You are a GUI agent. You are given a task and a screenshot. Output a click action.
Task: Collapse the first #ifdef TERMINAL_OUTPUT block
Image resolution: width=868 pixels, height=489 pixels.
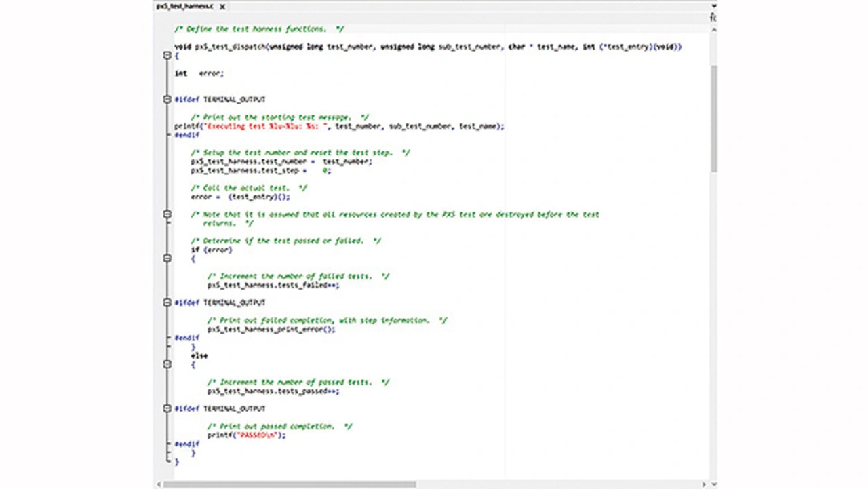(167, 100)
